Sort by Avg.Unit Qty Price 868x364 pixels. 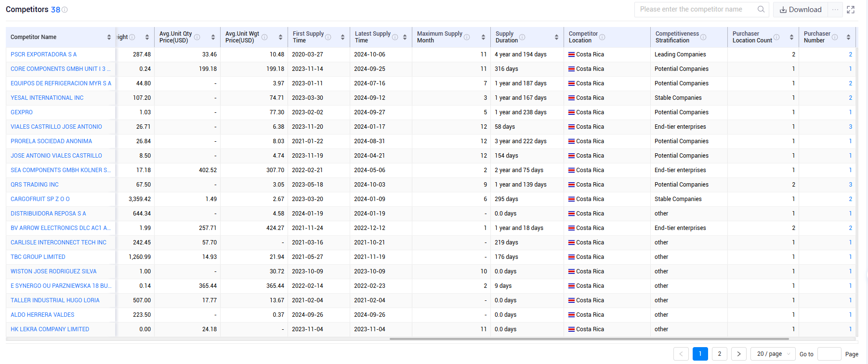213,37
